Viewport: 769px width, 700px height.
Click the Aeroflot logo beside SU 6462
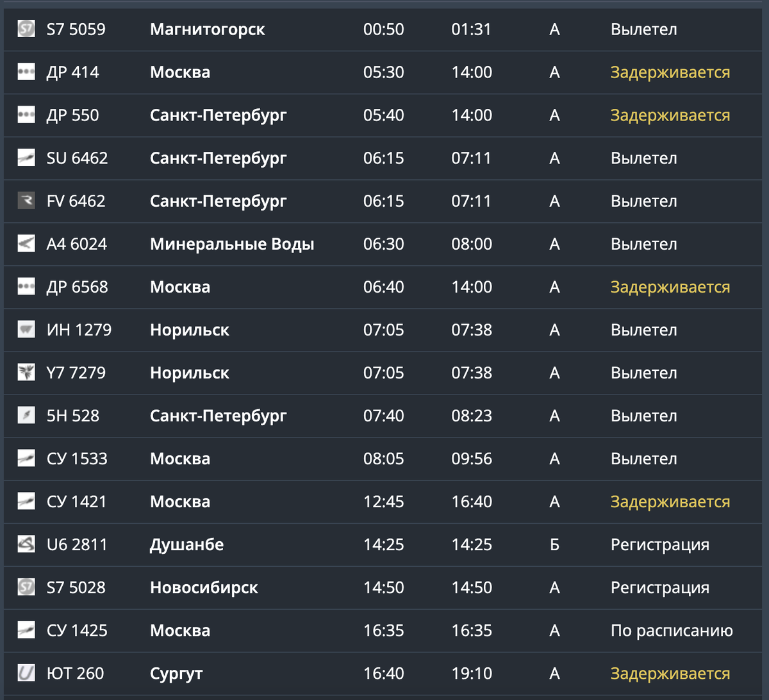click(x=26, y=158)
